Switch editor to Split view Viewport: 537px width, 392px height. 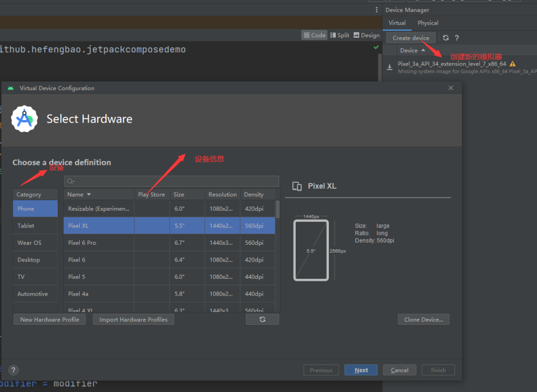pyautogui.click(x=339, y=35)
